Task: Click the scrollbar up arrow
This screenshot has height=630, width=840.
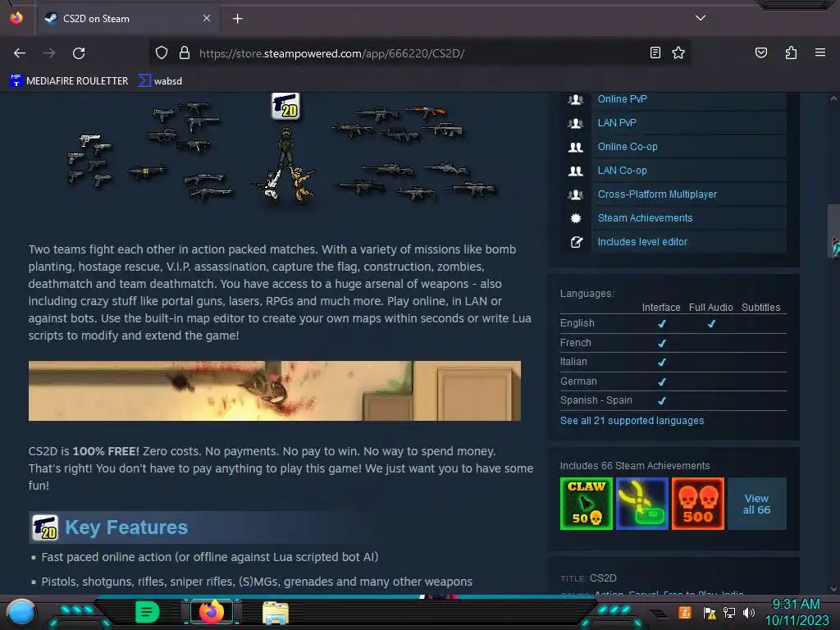Action: pyautogui.click(x=833, y=98)
